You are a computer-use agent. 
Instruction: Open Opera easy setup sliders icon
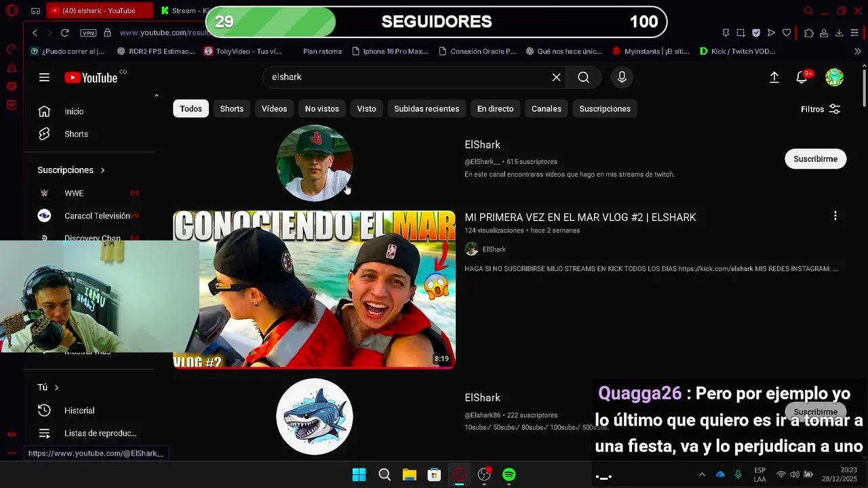856,33
